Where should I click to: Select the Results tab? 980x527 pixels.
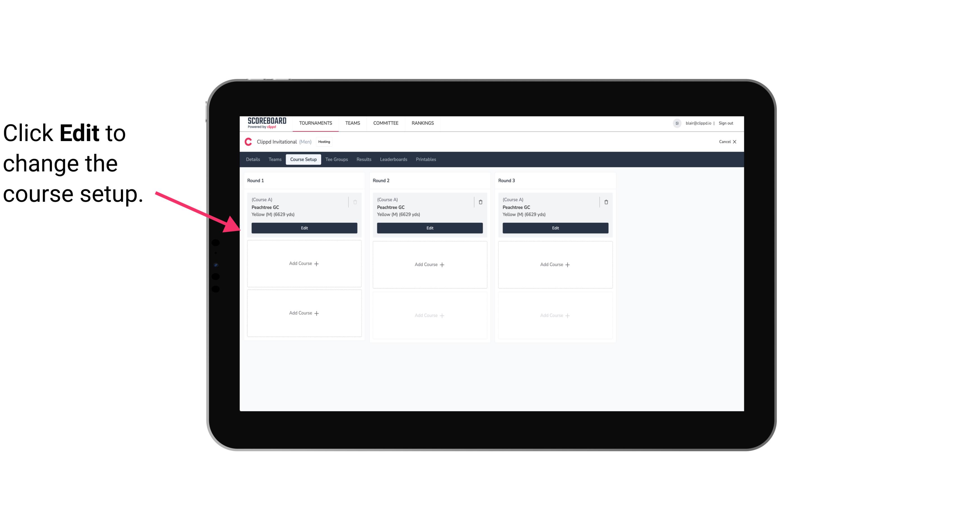[364, 160]
